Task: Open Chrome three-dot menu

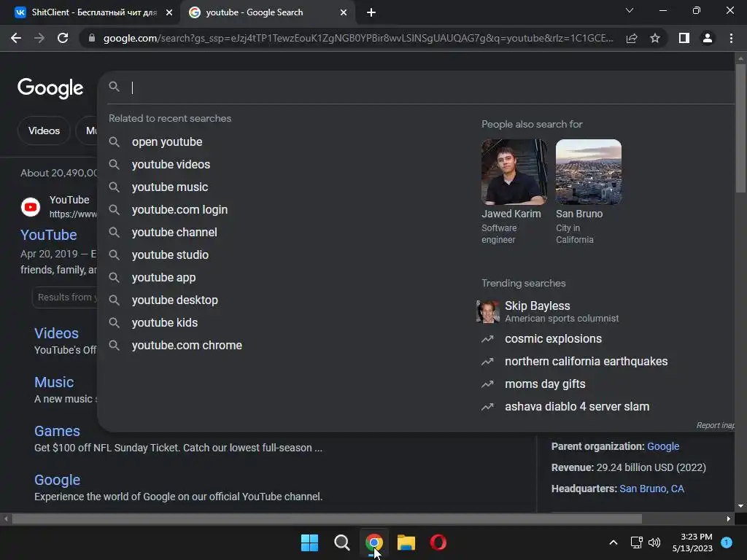Action: 731,38
